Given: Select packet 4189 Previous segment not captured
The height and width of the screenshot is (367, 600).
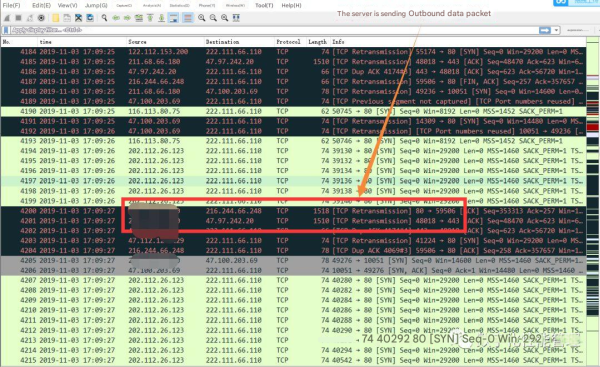Looking at the screenshot, I should click(x=293, y=101).
